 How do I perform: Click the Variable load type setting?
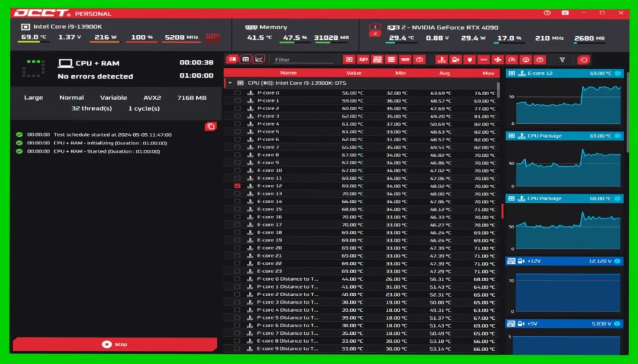(113, 98)
